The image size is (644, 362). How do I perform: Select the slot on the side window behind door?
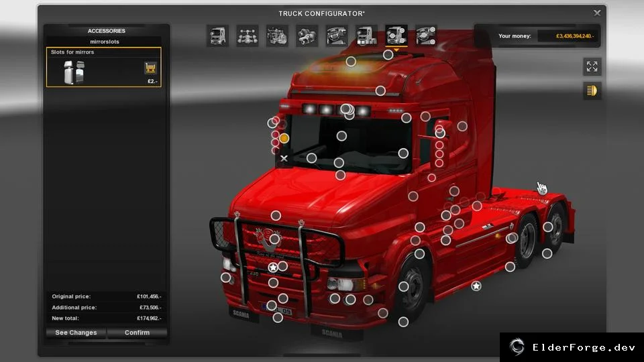coord(462,126)
